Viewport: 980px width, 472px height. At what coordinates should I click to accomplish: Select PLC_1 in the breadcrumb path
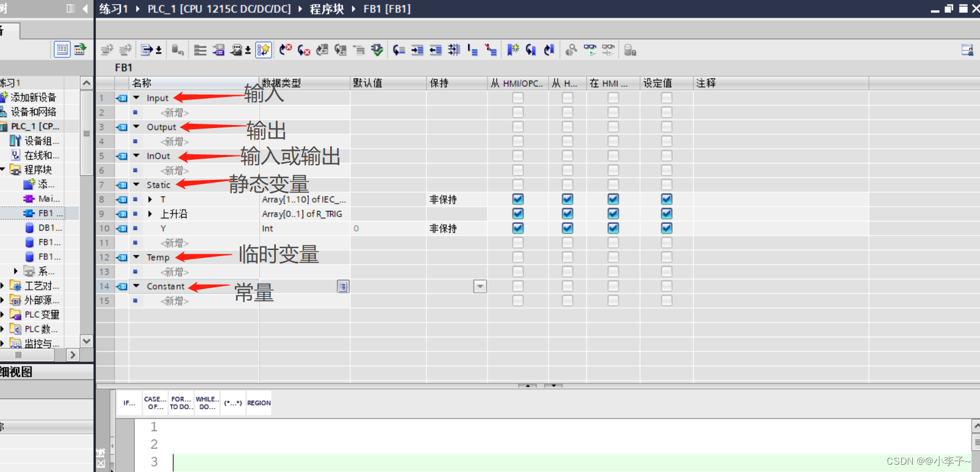[219, 9]
